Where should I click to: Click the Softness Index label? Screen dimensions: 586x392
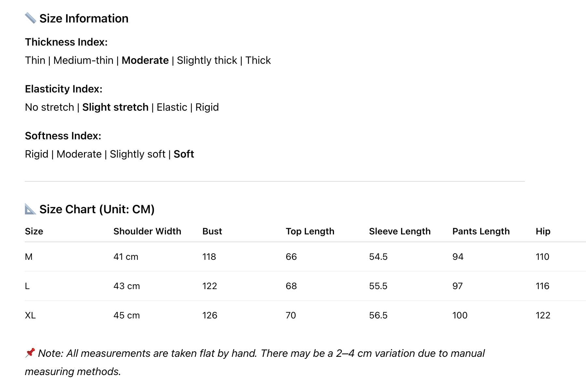tap(63, 136)
